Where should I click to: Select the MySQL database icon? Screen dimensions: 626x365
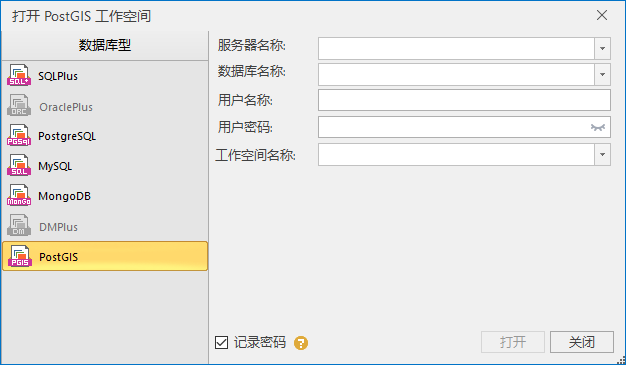19,165
